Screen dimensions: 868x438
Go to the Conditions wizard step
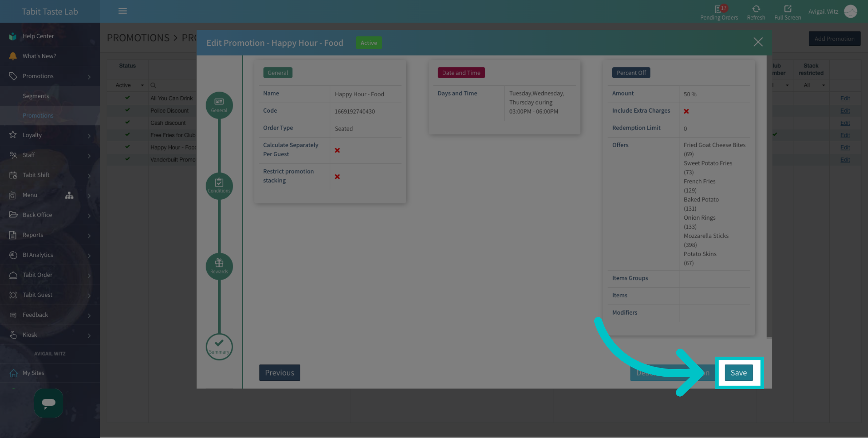219,186
